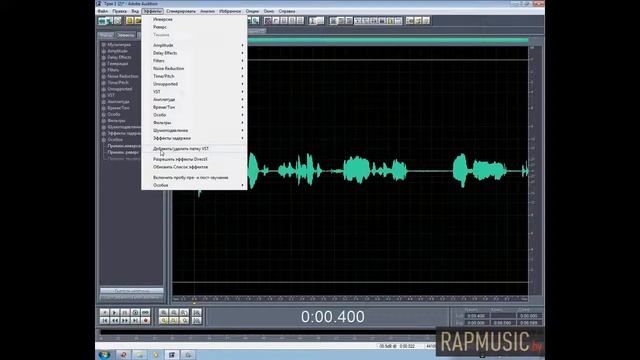Open the Справка menu

click(x=287, y=11)
